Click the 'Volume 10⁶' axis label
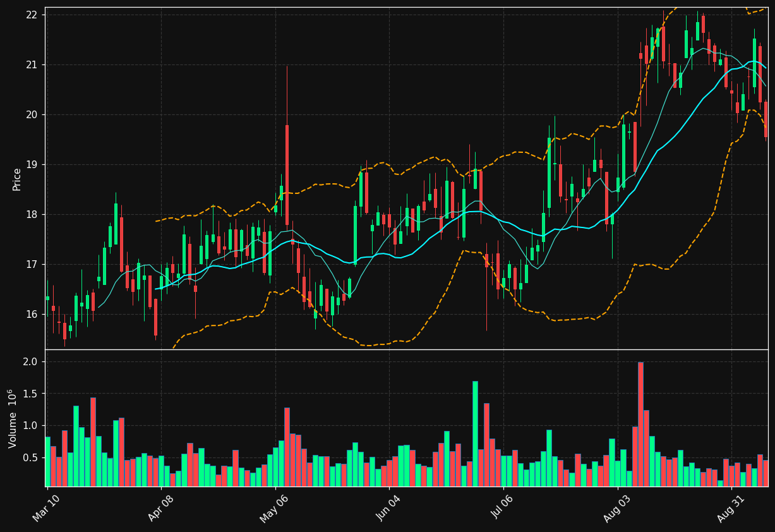The width and height of the screenshot is (775, 532). [12, 418]
